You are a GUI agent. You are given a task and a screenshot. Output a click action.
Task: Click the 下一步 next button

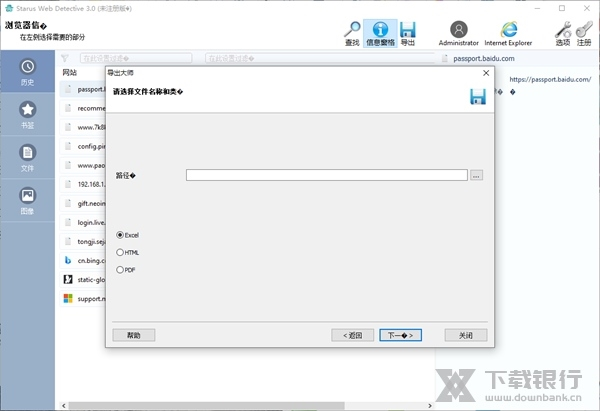pos(400,335)
